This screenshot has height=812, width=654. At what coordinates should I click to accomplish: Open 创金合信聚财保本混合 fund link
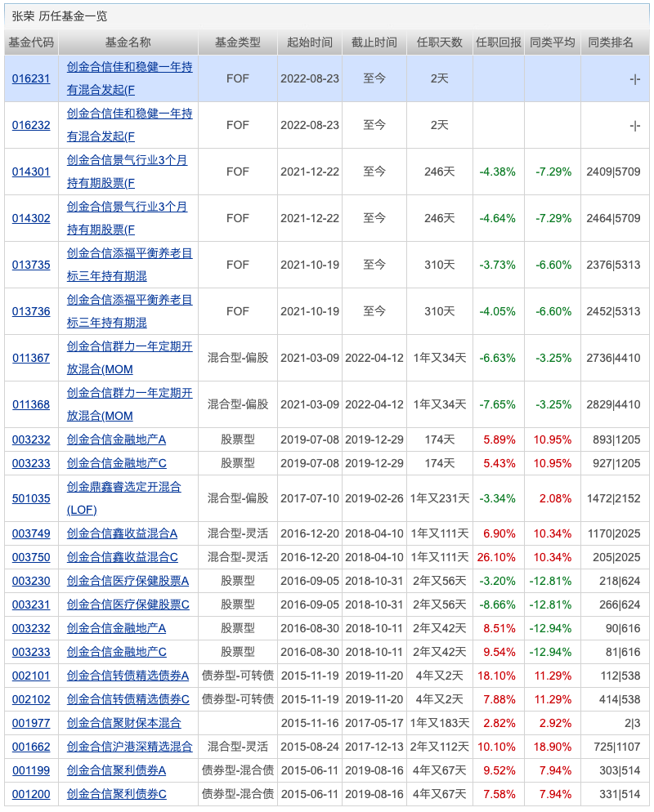(124, 723)
